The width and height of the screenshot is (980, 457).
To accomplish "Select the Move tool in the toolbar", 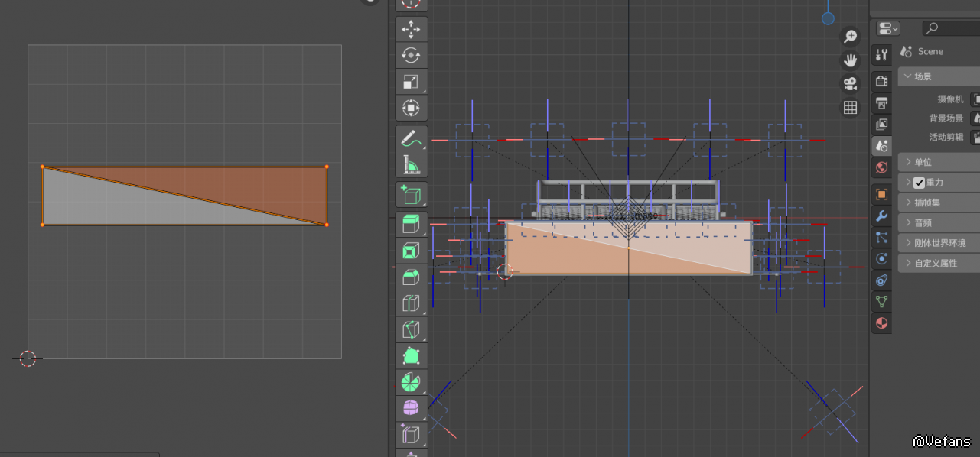I will pos(412,30).
